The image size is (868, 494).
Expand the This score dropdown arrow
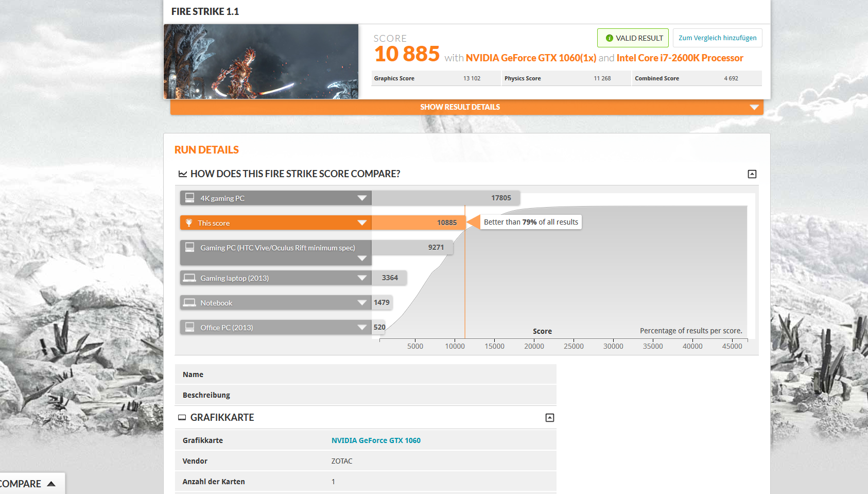[362, 223]
